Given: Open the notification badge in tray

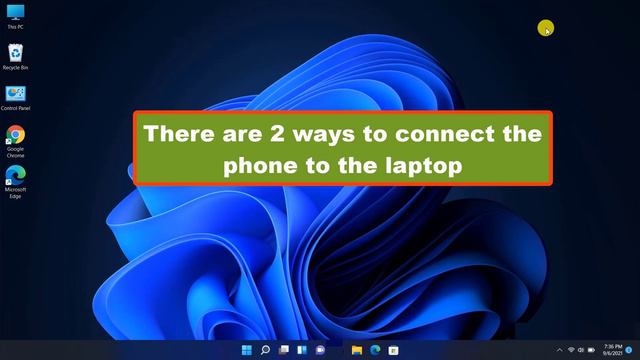Looking at the screenshot, I should pyautogui.click(x=629, y=350).
